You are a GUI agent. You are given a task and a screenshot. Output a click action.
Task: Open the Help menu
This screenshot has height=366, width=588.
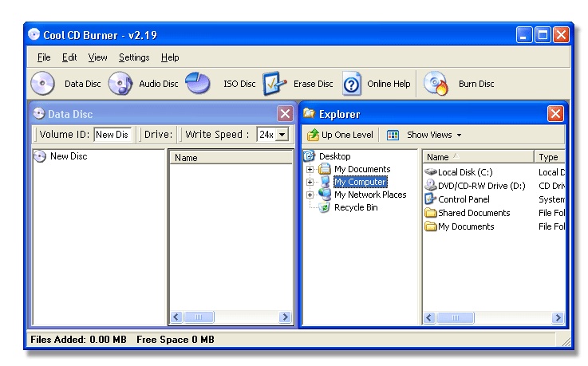(170, 57)
